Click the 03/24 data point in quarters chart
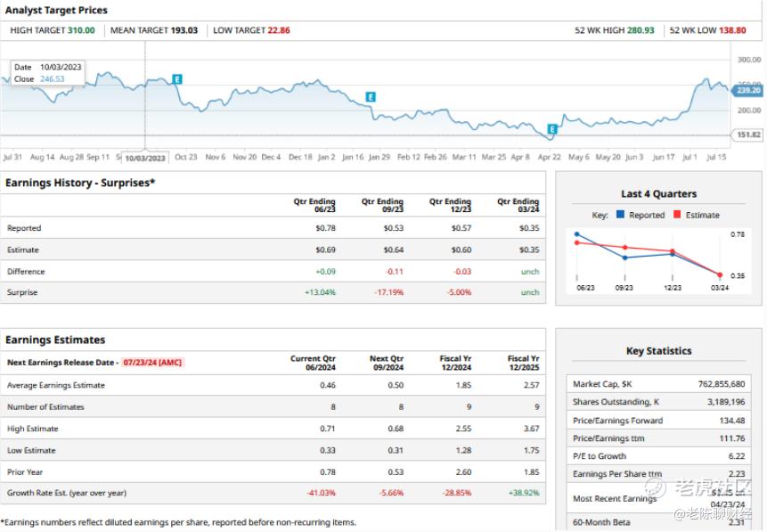 (720, 275)
